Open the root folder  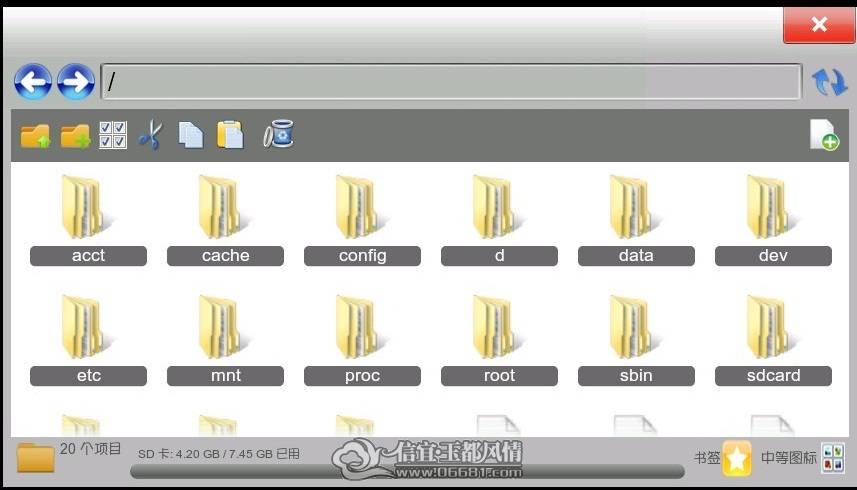(500, 340)
